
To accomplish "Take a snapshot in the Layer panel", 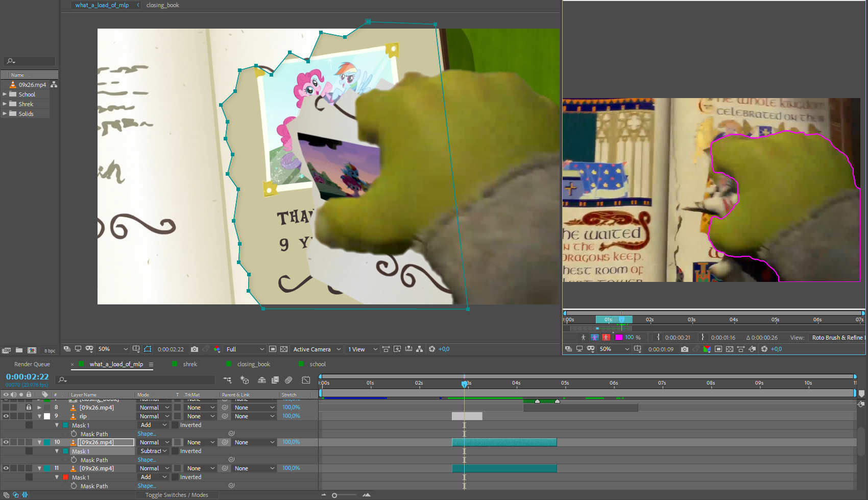I will pyautogui.click(x=685, y=349).
